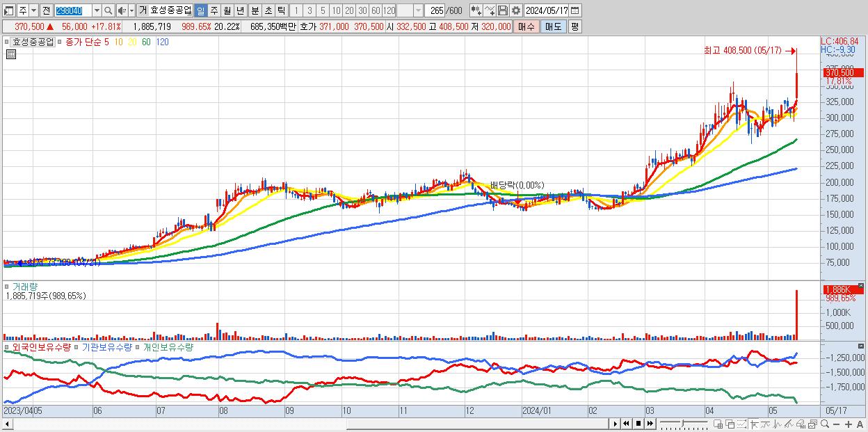
Task: Click the 매수 buy button
Action: point(527,26)
